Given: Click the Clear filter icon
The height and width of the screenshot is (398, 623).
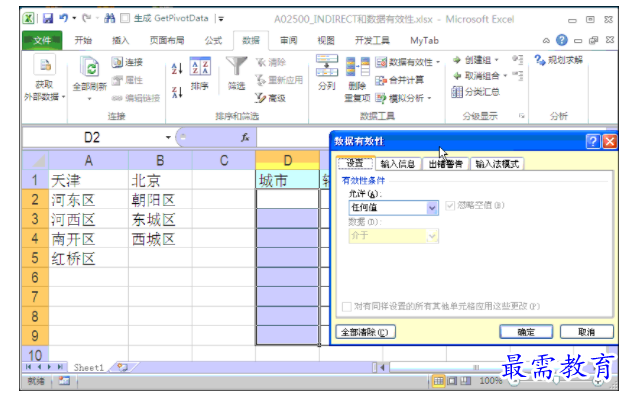Looking at the screenshot, I should click(261, 62).
